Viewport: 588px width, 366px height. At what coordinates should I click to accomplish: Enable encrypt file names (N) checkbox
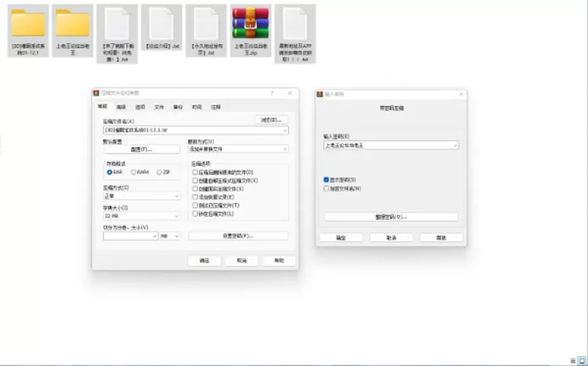point(326,188)
